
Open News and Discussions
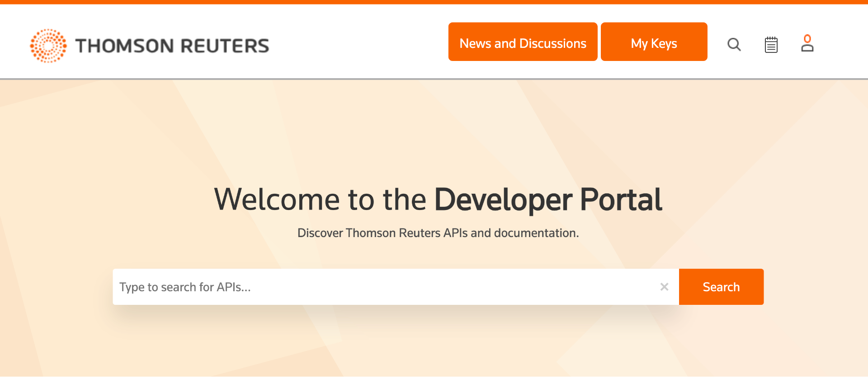point(523,42)
